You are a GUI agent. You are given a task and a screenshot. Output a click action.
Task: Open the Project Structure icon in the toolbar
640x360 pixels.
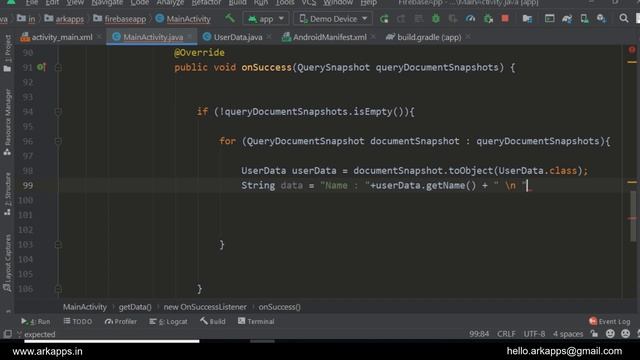tap(527, 19)
